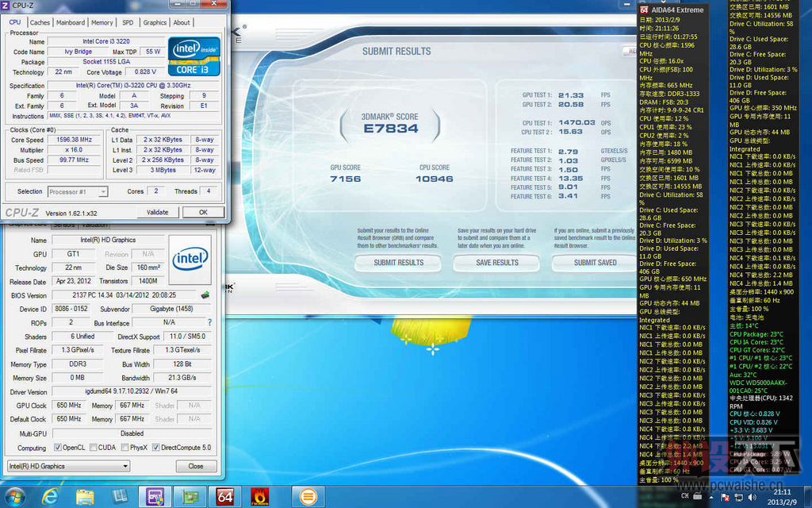
Task: Click the CPU score value 10946
Action: 434,179
